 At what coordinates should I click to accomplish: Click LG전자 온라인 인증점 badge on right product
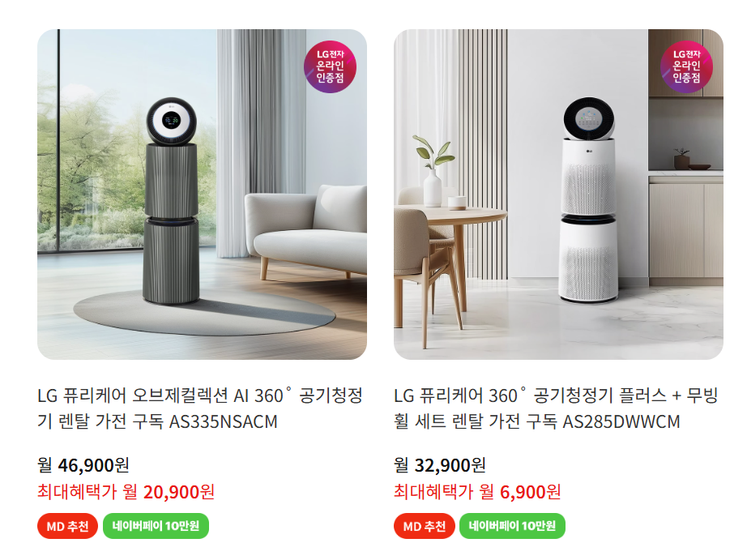tap(686, 66)
